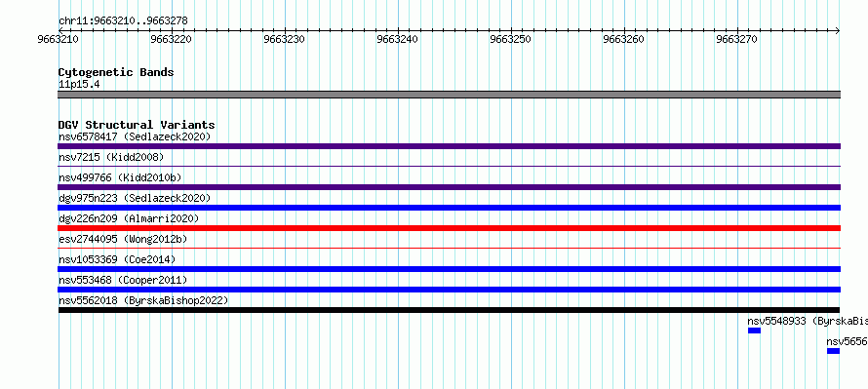Click ruler position 9663240
The image size is (868, 389).
click(x=398, y=39)
